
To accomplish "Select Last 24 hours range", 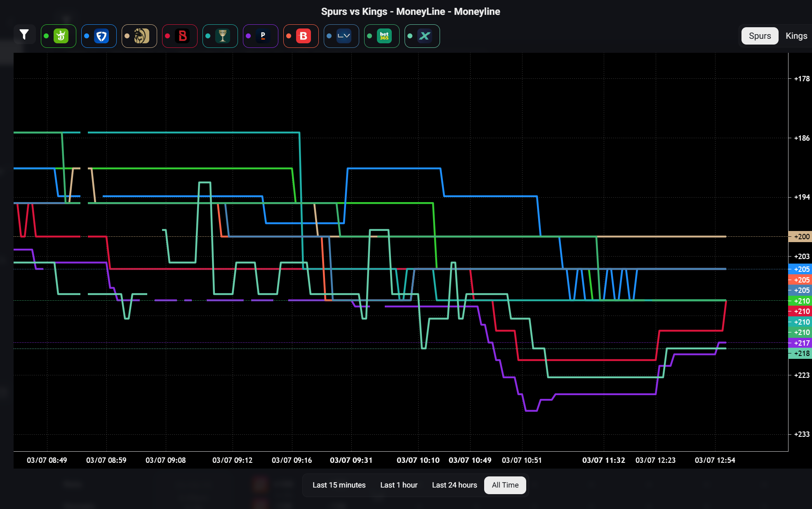I will pos(454,485).
